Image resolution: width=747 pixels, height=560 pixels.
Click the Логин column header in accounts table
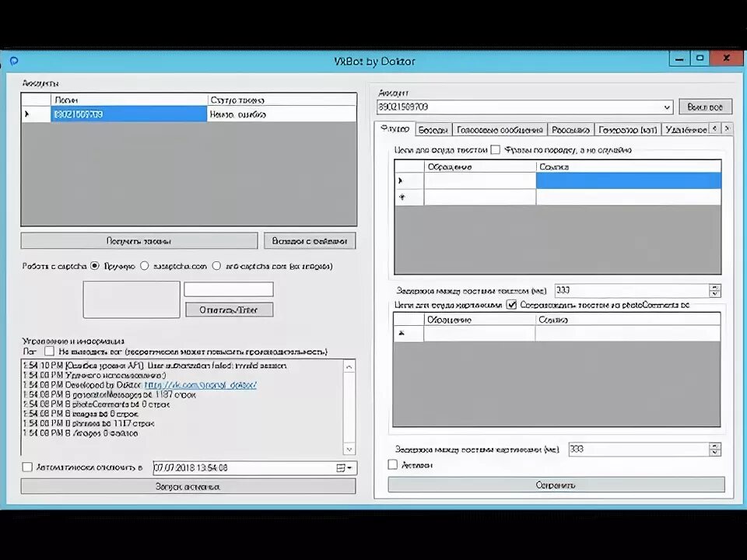tap(128, 100)
